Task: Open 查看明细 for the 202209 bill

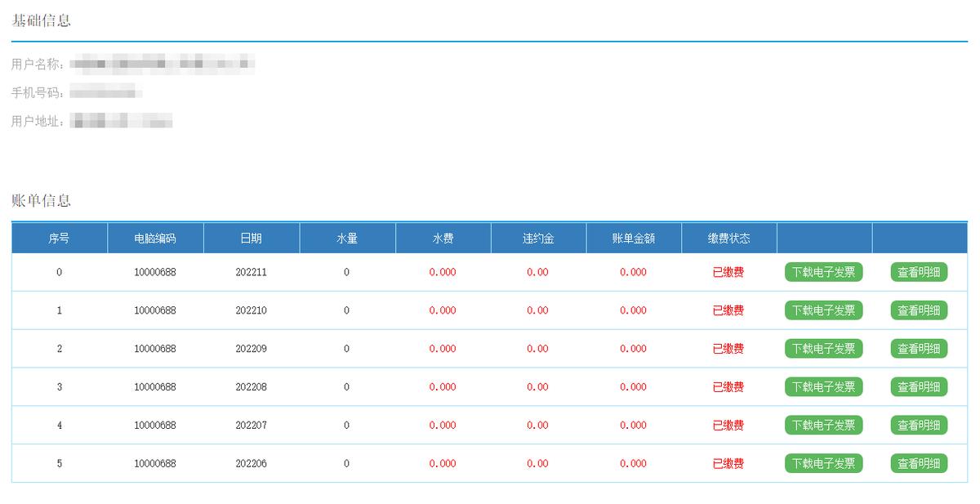Action: click(917, 349)
